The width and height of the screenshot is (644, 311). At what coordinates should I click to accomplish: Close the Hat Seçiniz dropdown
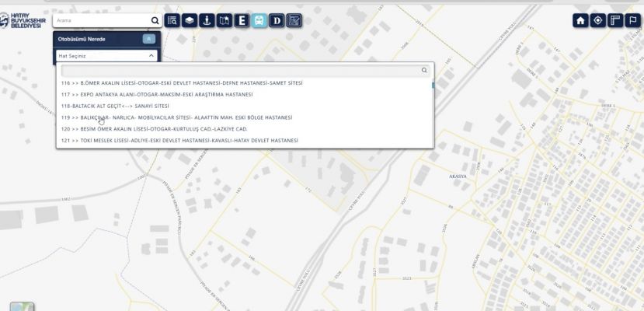point(151,56)
